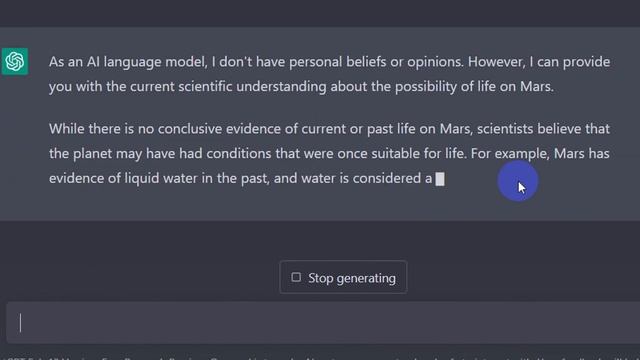Click the Stop generating button label

[x=352, y=278]
